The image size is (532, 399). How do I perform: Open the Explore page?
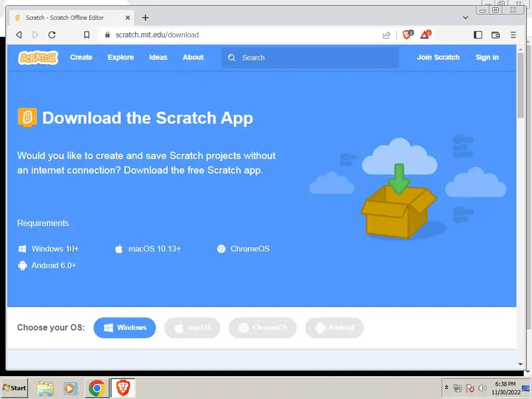pos(121,57)
